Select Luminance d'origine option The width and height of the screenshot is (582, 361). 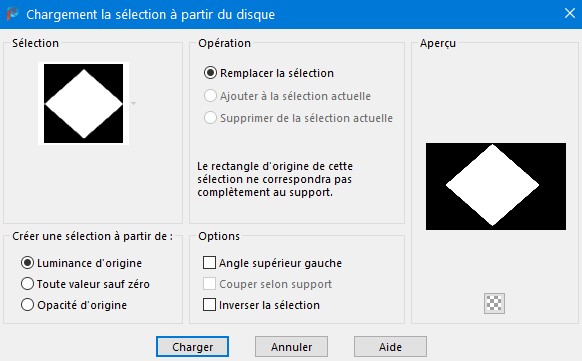(x=27, y=263)
